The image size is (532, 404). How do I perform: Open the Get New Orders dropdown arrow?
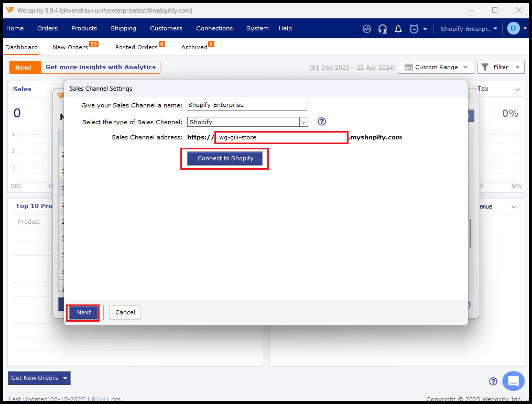coord(66,378)
